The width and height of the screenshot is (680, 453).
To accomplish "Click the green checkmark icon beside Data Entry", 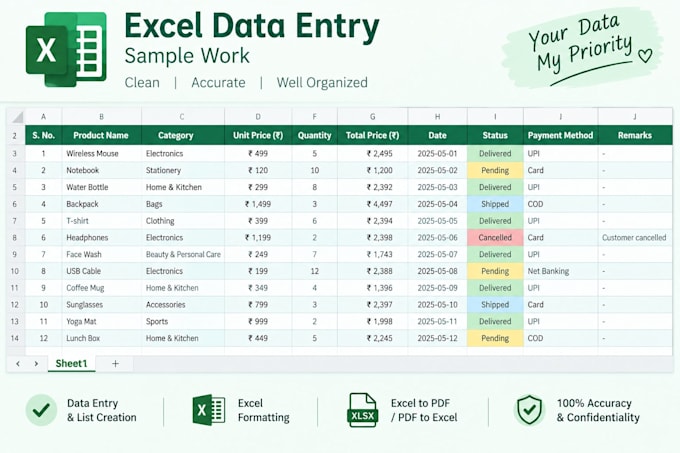I will pyautogui.click(x=41, y=410).
